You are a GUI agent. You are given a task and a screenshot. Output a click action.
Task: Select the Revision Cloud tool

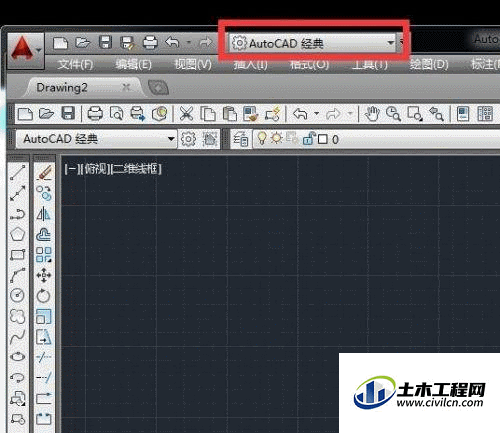[x=18, y=316]
